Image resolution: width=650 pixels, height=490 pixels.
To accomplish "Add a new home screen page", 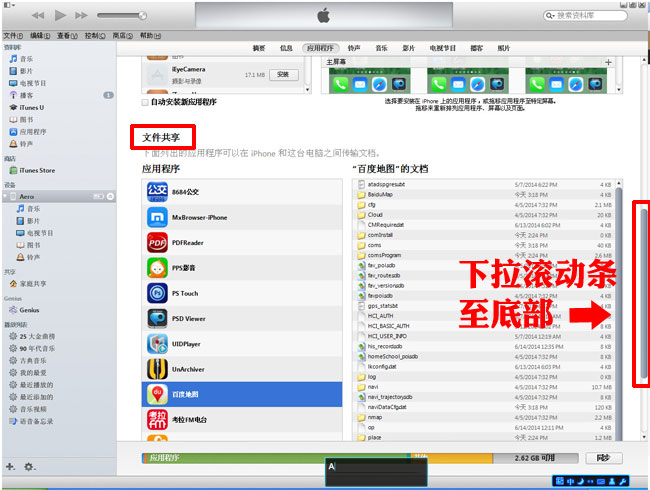I will tap(608, 62).
